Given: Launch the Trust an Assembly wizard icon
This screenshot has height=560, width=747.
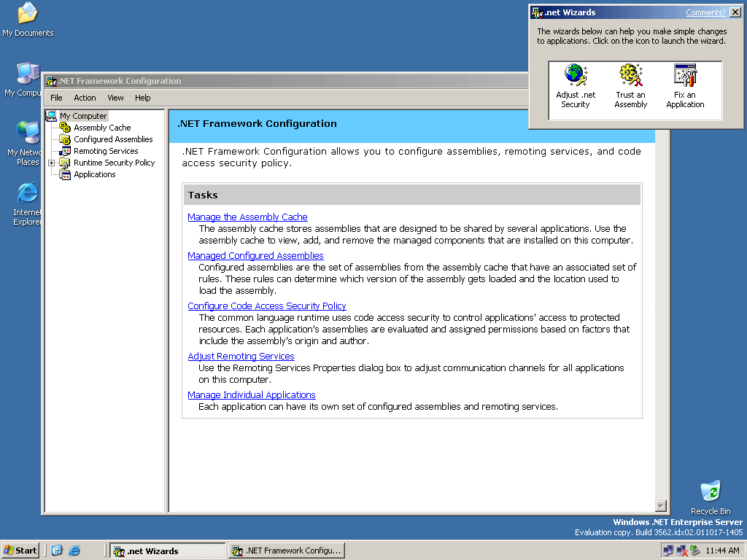Looking at the screenshot, I should point(631,75).
